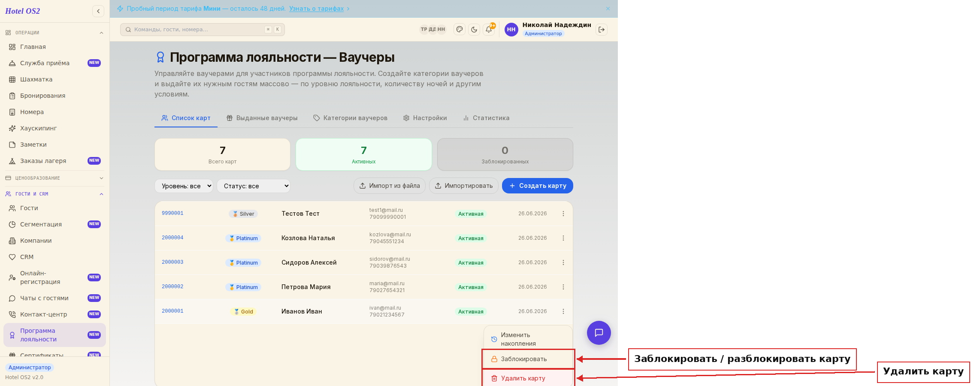Open Узнать о тарифах link
The image size is (980, 386).
[x=316, y=9]
